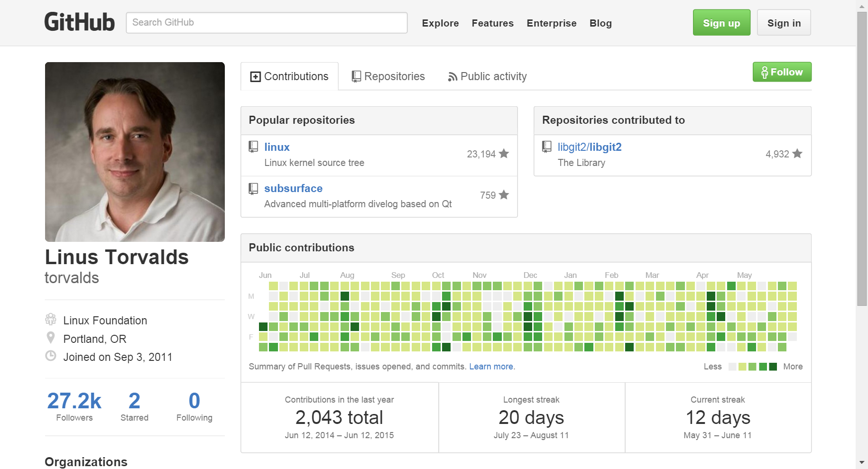Image resolution: width=868 pixels, height=469 pixels.
Task: Click the Linus Torvalds name heading
Action: [x=117, y=257]
